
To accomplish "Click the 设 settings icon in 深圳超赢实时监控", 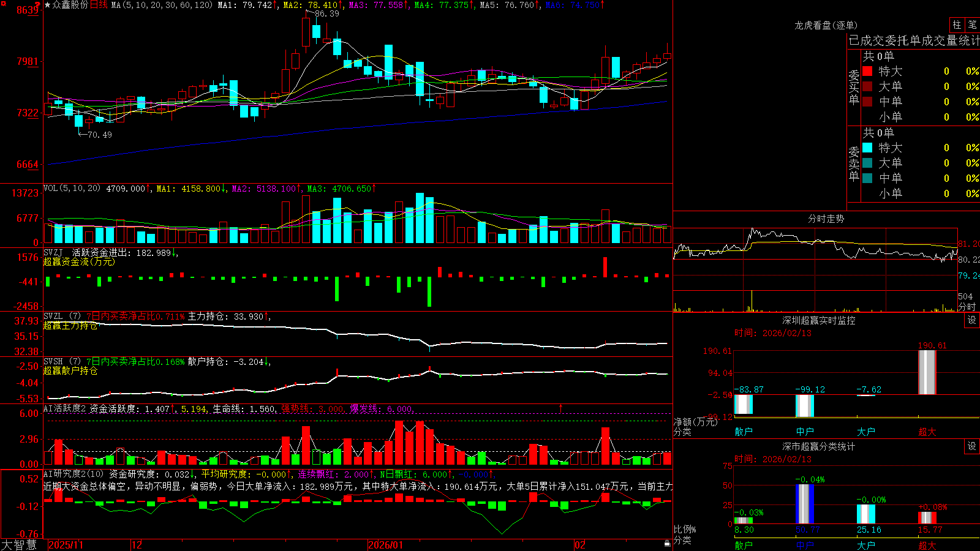I will coord(971,320).
